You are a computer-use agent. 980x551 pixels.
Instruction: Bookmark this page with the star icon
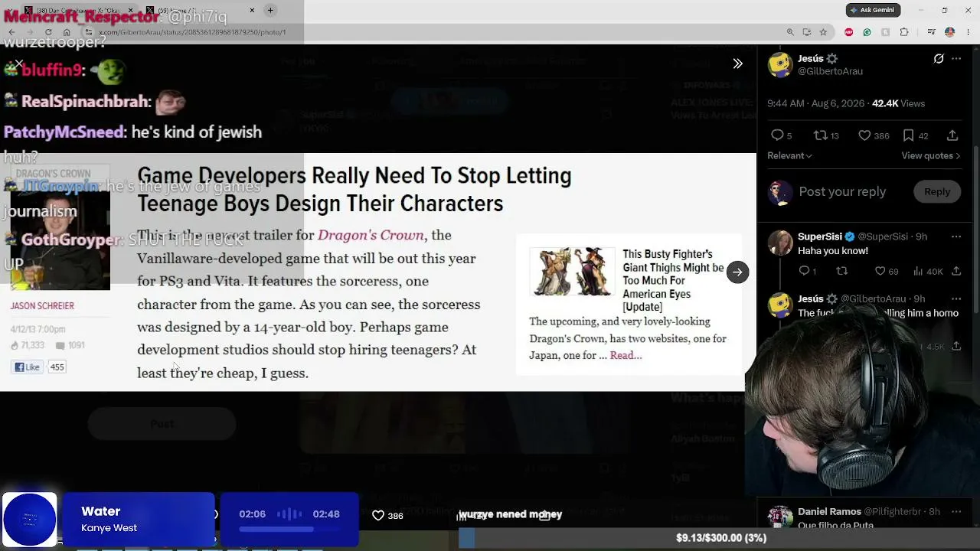[x=823, y=32]
